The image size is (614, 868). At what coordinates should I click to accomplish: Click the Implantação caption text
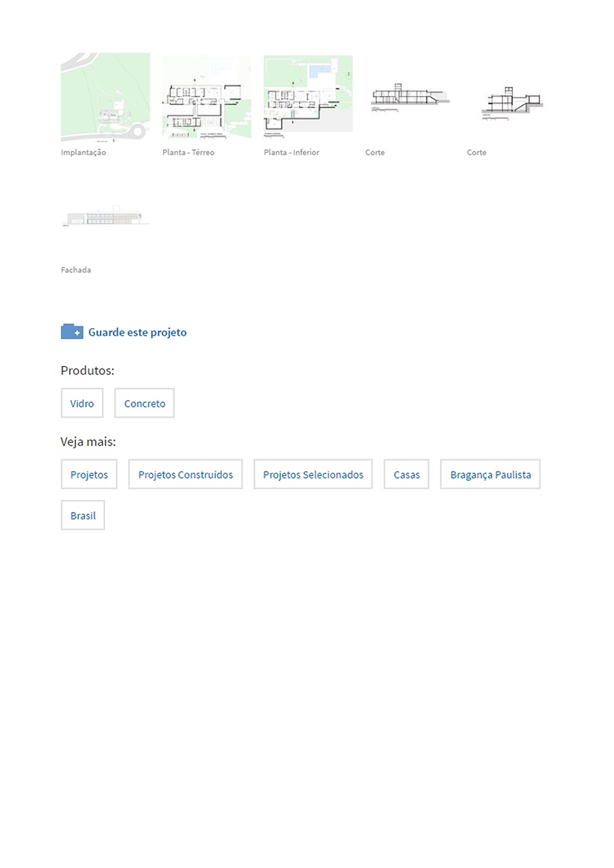click(83, 153)
